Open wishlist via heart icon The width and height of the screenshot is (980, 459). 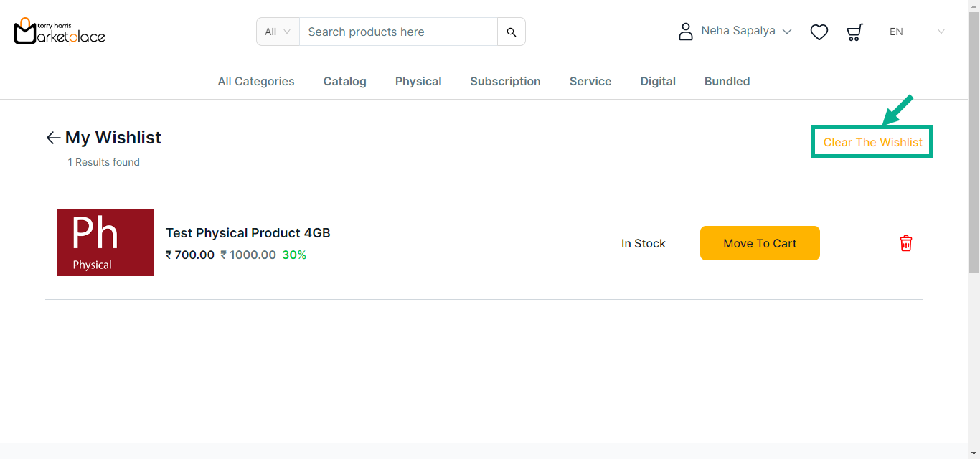819,32
